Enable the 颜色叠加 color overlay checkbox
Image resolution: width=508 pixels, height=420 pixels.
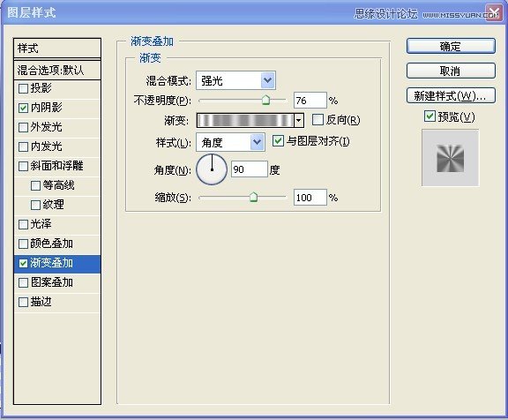[23, 244]
